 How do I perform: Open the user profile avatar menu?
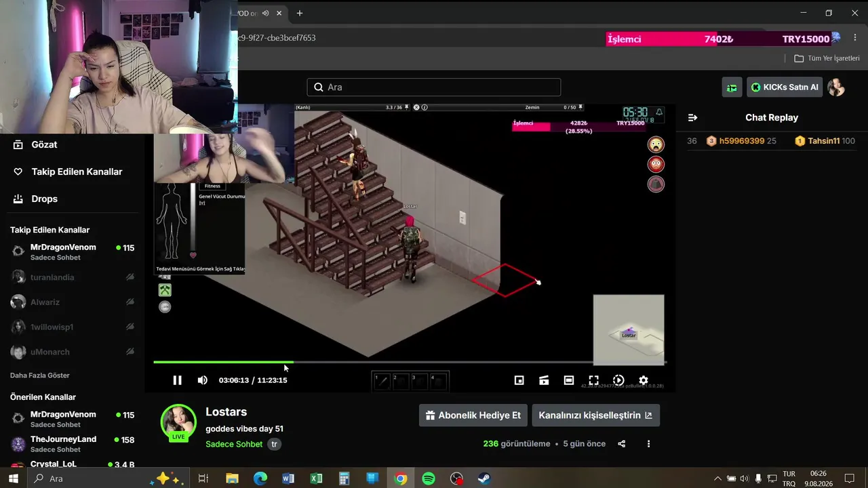(x=836, y=87)
